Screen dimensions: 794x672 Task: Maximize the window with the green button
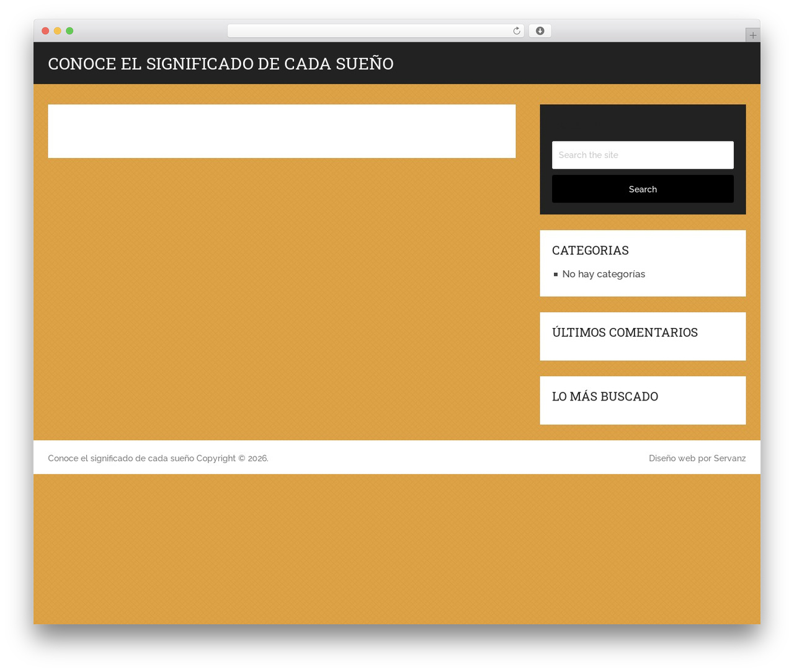point(69,31)
